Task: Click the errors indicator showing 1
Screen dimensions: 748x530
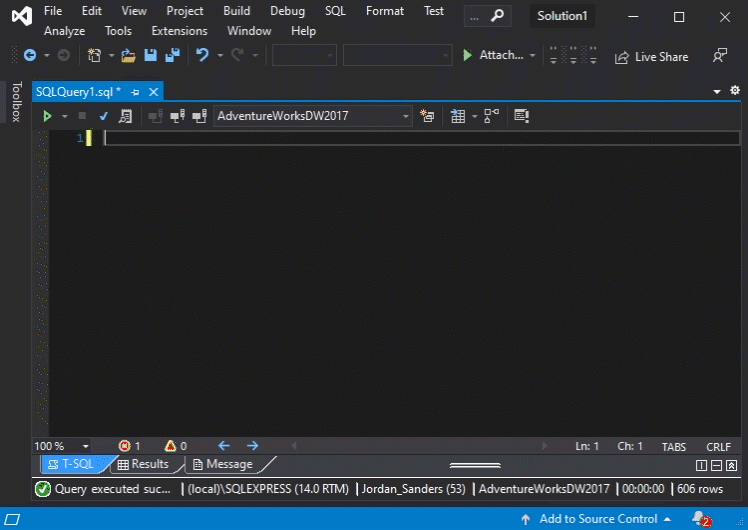Action: (x=129, y=446)
